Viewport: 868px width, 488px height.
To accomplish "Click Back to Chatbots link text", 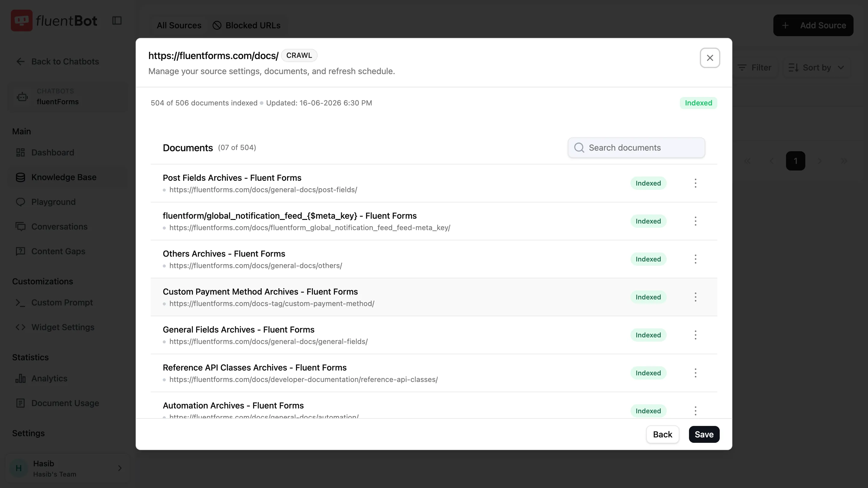I will [x=65, y=62].
